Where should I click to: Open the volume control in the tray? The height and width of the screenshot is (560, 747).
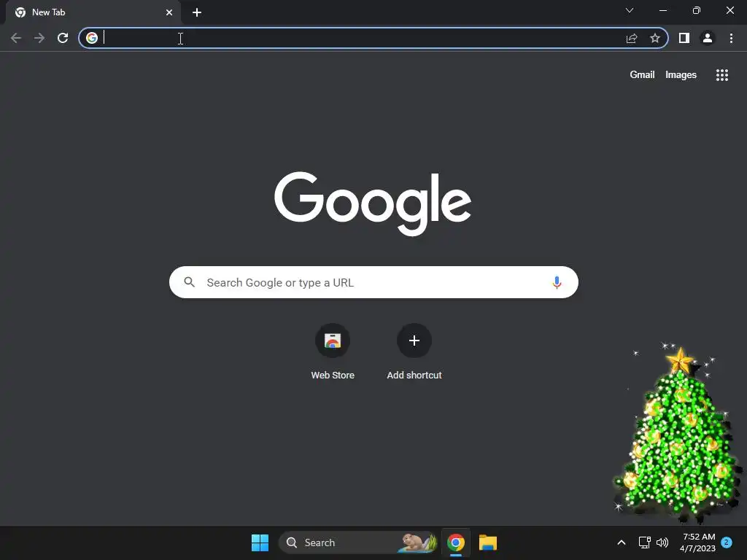(662, 542)
